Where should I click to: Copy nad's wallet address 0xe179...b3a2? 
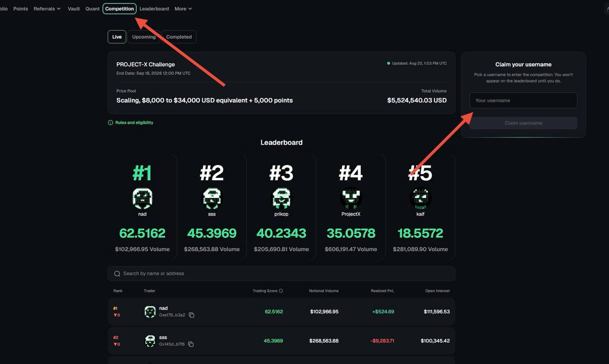coord(191,315)
